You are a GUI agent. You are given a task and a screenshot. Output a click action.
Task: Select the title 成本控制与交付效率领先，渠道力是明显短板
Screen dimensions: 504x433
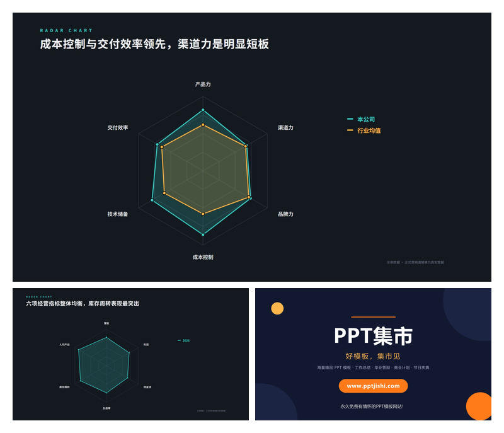point(154,44)
